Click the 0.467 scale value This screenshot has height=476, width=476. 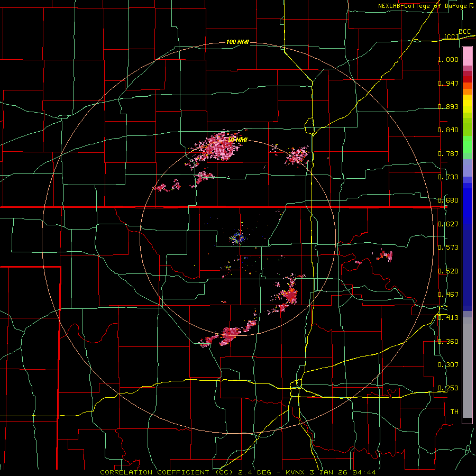tap(448, 295)
